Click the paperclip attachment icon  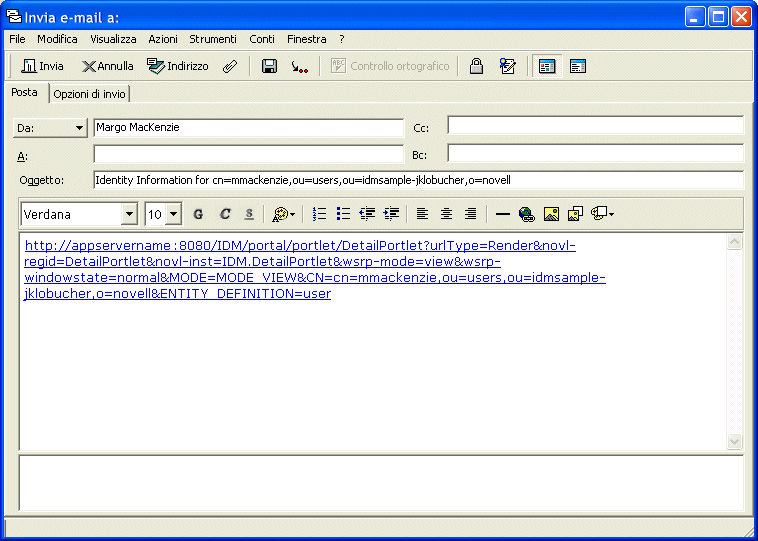pyautogui.click(x=230, y=66)
